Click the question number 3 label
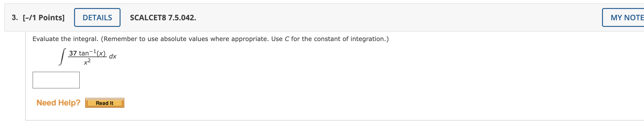 (x=15, y=17)
